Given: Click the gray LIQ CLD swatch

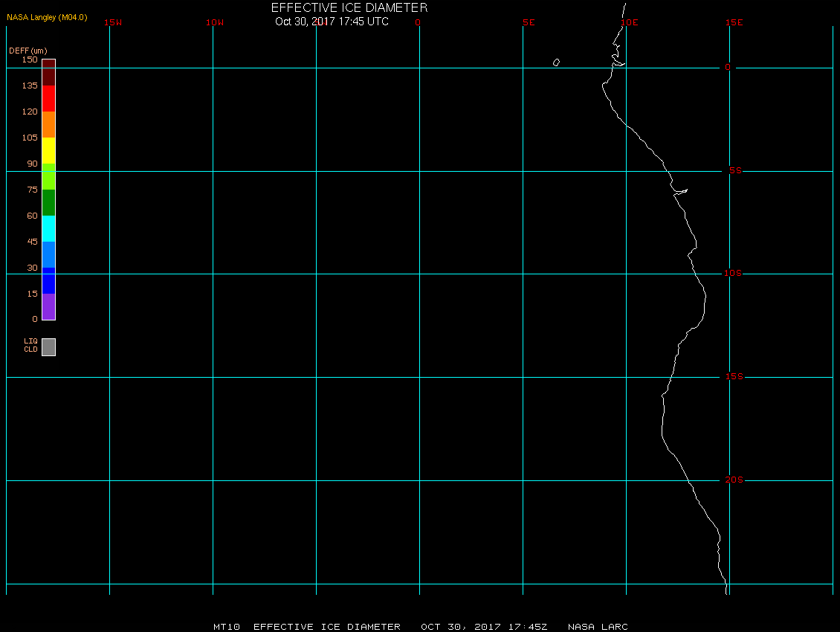Looking at the screenshot, I should [x=49, y=346].
